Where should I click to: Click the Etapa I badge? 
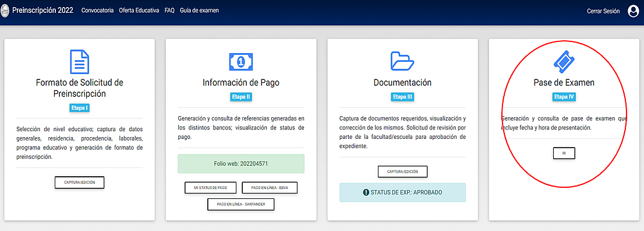[79, 108]
